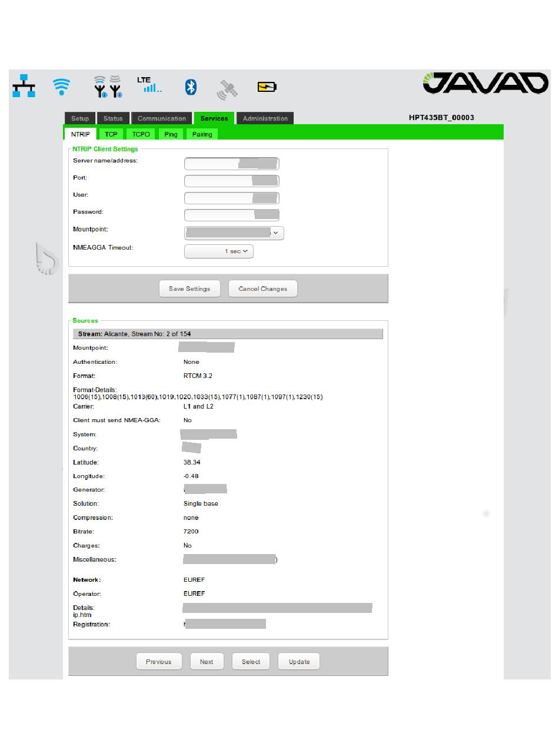
Task: Switch to the Pairing sub-tab
Action: (x=202, y=134)
